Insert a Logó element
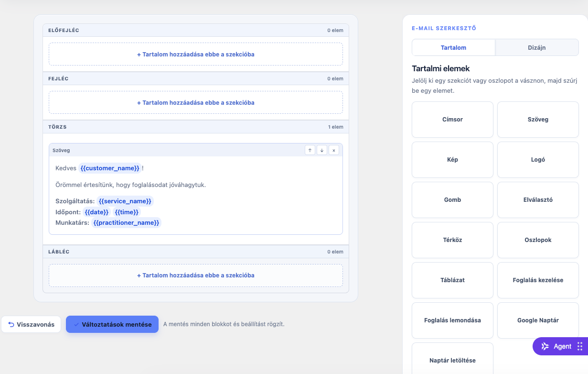This screenshot has width=588, height=374. point(538,160)
